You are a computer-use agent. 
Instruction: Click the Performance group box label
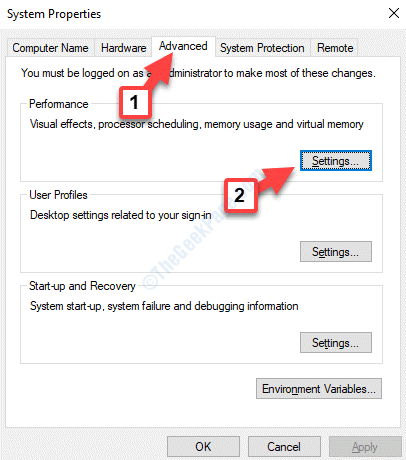59,104
